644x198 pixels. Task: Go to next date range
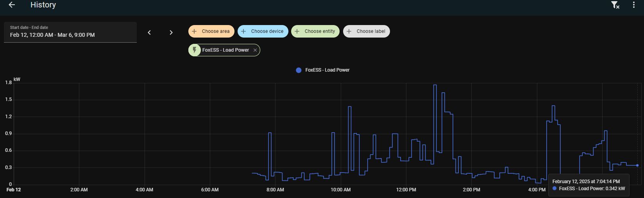[x=171, y=32]
